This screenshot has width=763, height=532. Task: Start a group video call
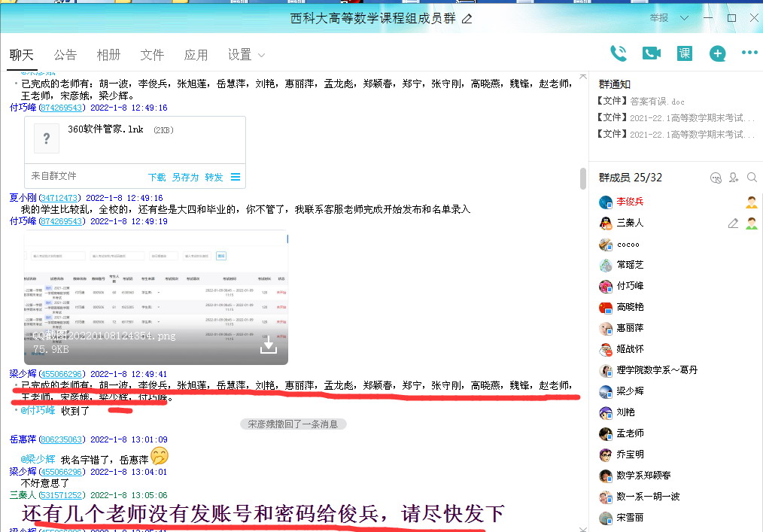(651, 53)
